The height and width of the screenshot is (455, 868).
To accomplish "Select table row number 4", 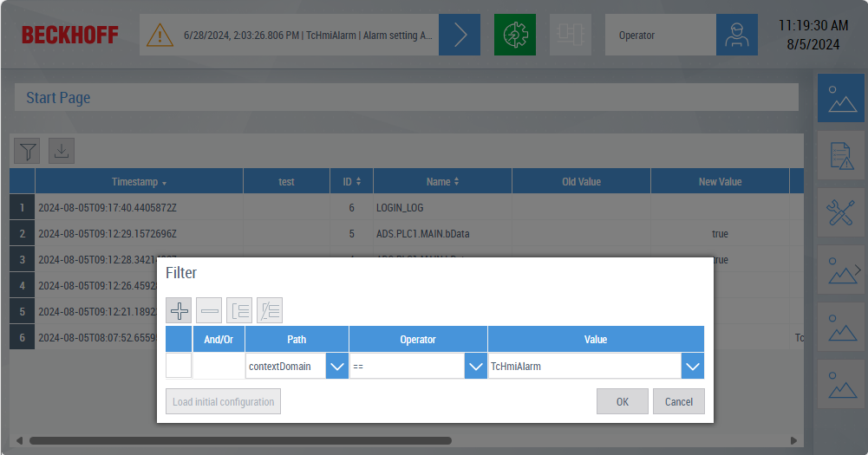I will (x=23, y=286).
